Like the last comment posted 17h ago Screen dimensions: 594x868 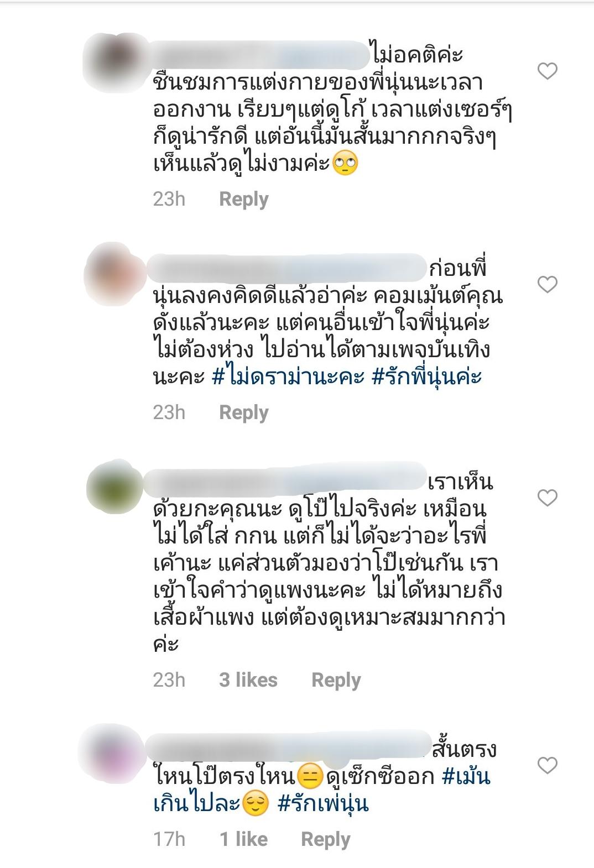tap(548, 765)
